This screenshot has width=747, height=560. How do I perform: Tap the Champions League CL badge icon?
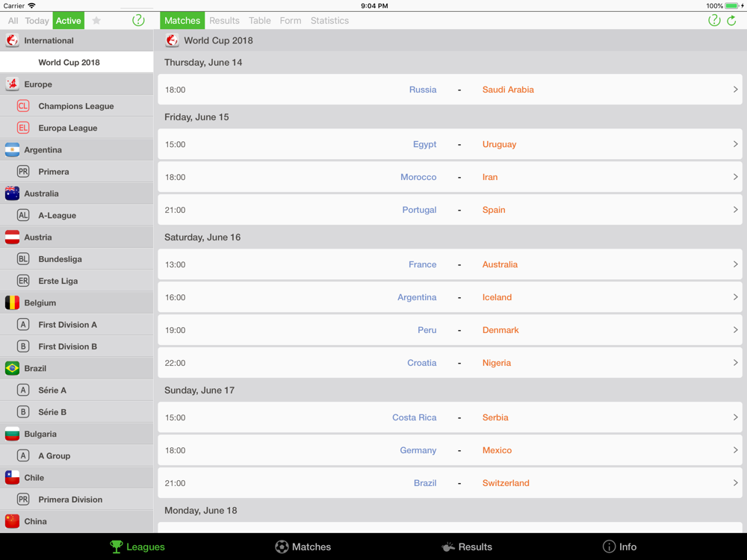23,106
